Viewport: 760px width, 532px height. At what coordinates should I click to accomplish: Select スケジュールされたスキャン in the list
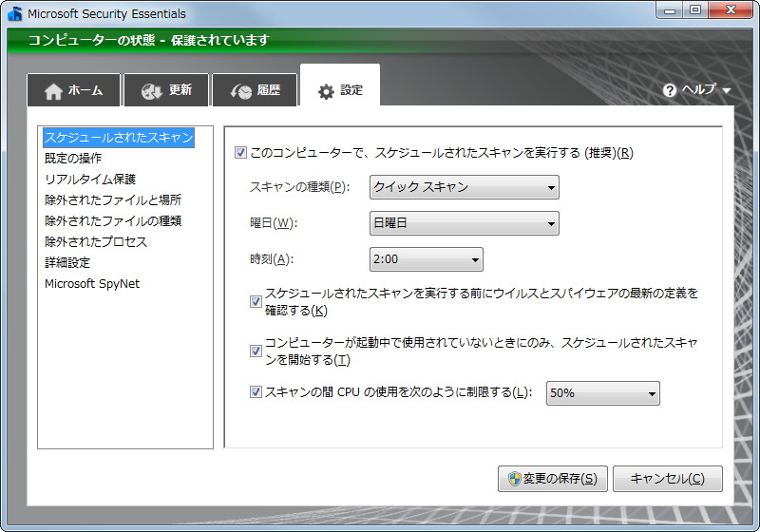point(119,138)
